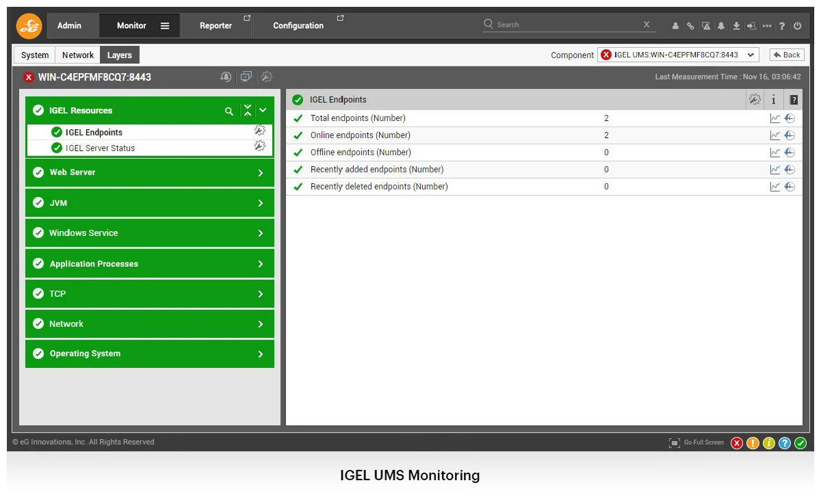Click the yellow info status icon in footer

click(x=768, y=443)
